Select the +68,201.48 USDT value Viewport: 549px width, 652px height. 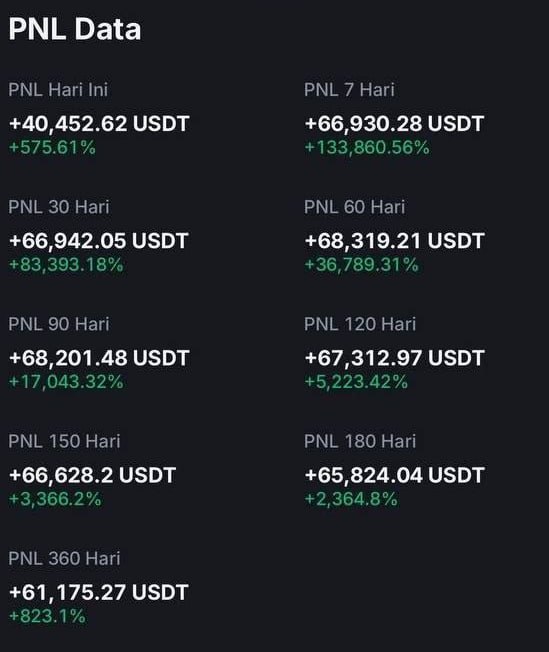click(99, 358)
